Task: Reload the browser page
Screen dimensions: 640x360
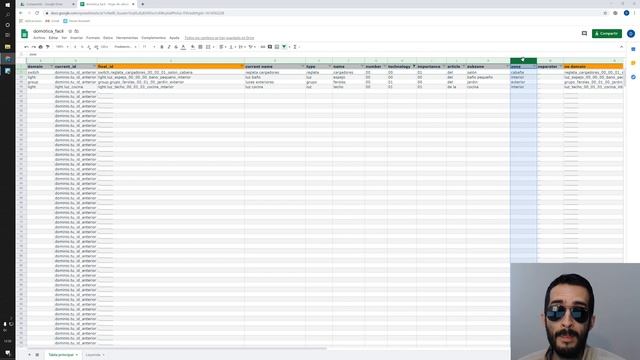Action: (x=37, y=13)
